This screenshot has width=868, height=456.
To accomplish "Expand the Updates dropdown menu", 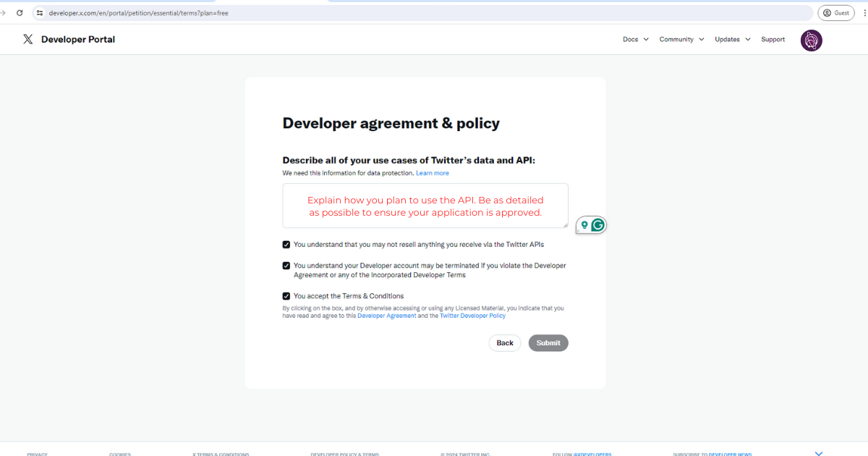I will pos(732,40).
